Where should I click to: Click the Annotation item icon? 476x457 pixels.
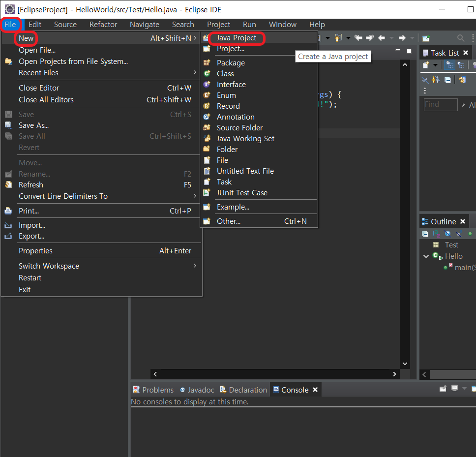(207, 117)
